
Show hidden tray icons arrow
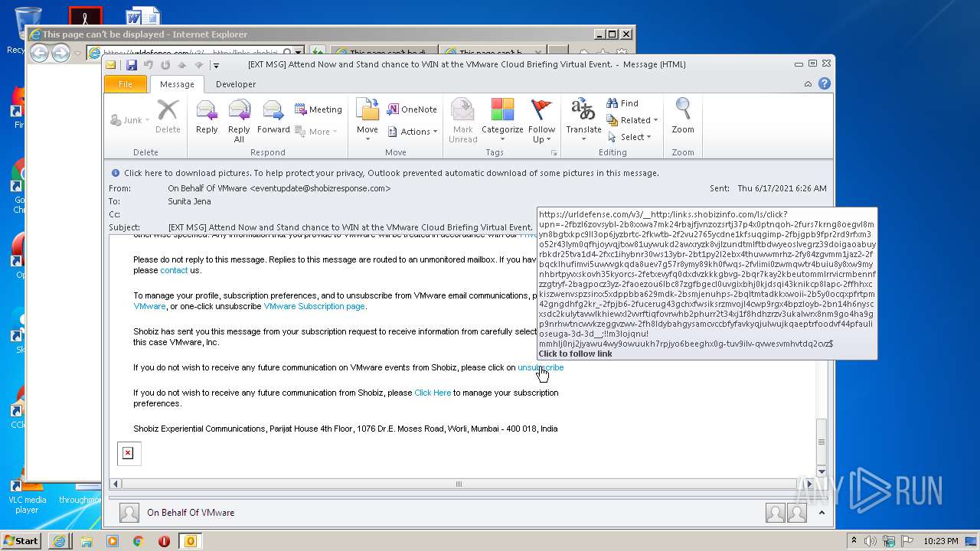pos(854,541)
